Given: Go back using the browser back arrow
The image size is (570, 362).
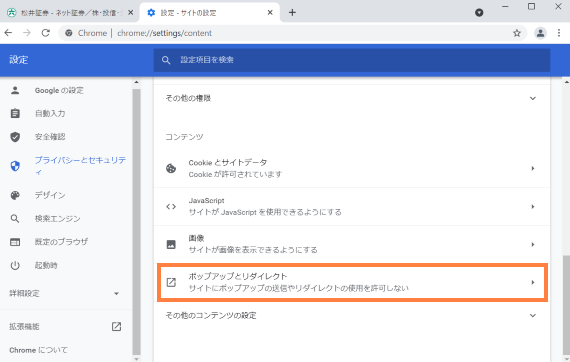Looking at the screenshot, I should click(x=8, y=33).
